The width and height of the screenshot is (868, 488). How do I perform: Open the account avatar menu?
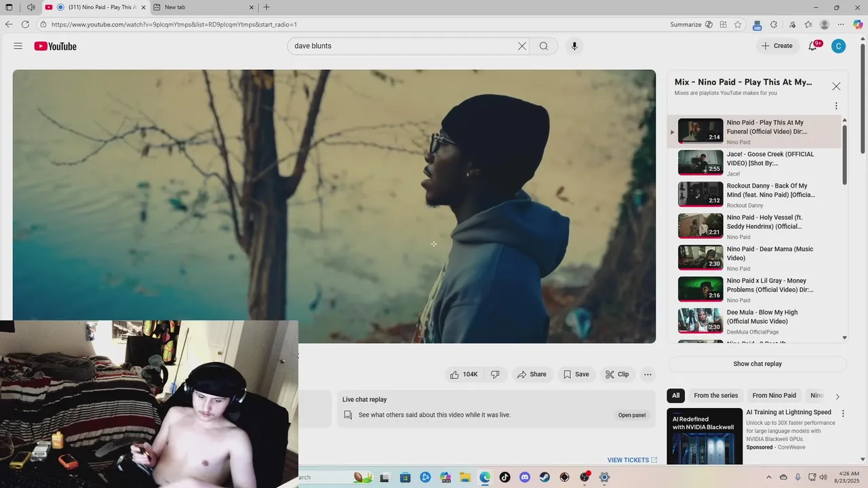click(x=839, y=46)
